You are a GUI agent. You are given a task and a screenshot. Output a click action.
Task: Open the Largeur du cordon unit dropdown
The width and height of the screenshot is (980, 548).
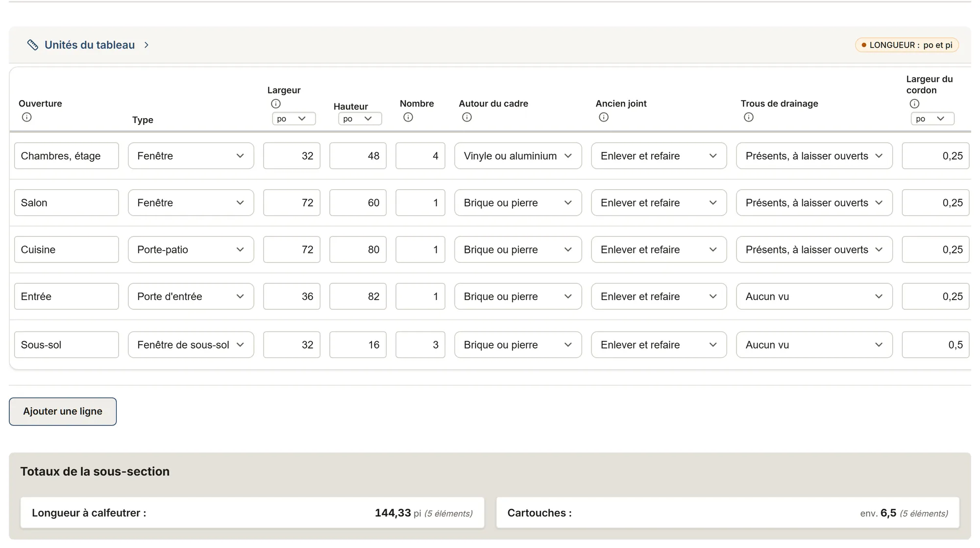[x=932, y=119]
